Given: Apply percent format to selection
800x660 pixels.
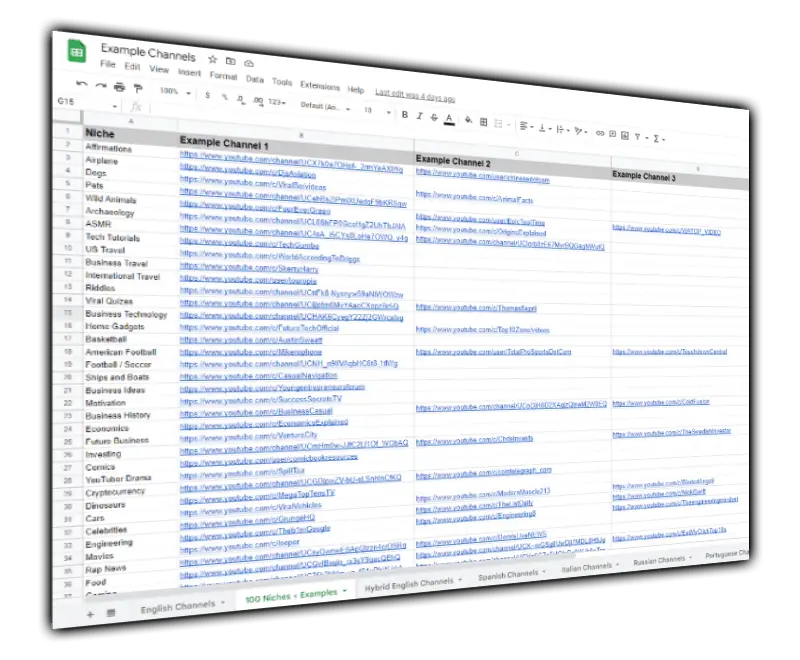Looking at the screenshot, I should (x=224, y=96).
